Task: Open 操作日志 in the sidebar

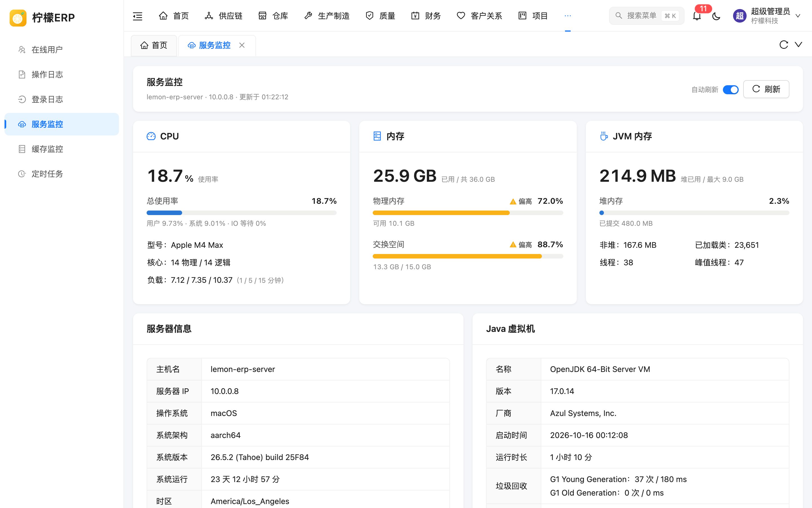Action: 62,75
